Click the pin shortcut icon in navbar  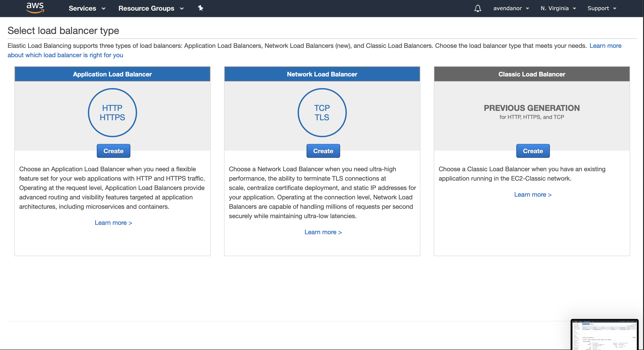tap(201, 8)
